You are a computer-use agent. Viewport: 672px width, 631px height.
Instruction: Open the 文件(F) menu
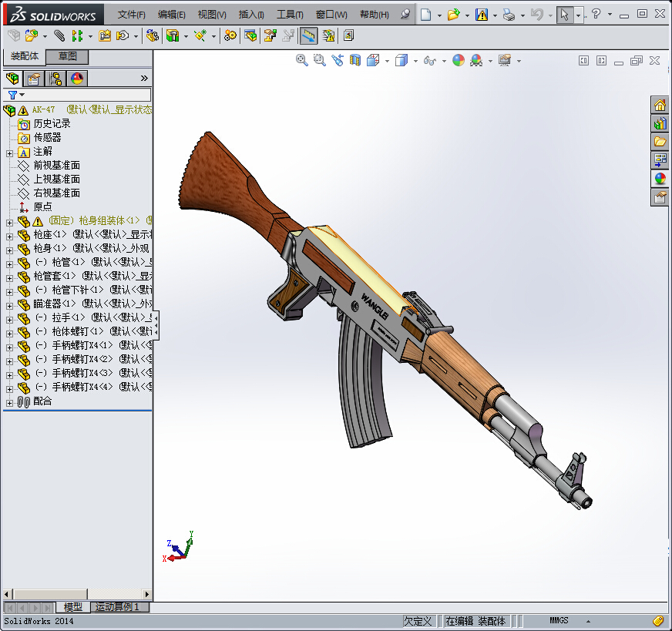point(131,15)
